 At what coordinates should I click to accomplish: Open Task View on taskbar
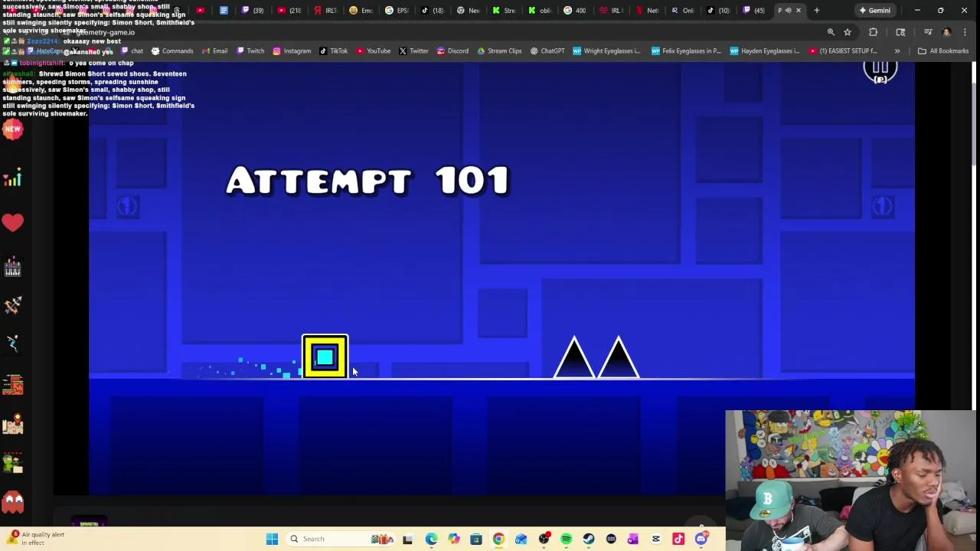[407, 539]
